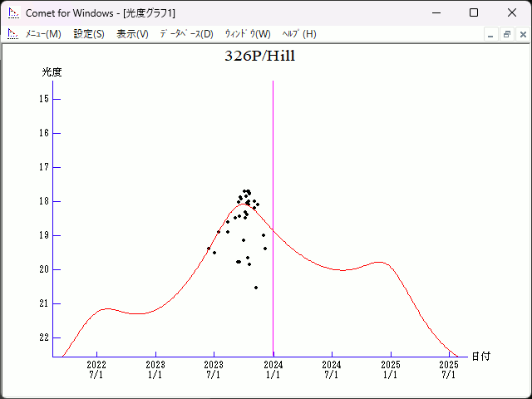This screenshot has height=399, width=532.
Task: Open the 設定(S) settings menu
Action: coord(89,34)
